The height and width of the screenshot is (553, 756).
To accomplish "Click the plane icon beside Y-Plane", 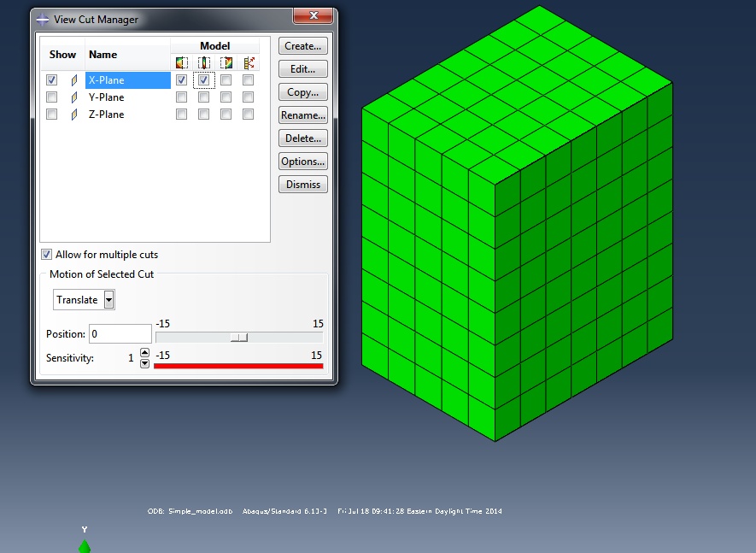I will 74,97.
